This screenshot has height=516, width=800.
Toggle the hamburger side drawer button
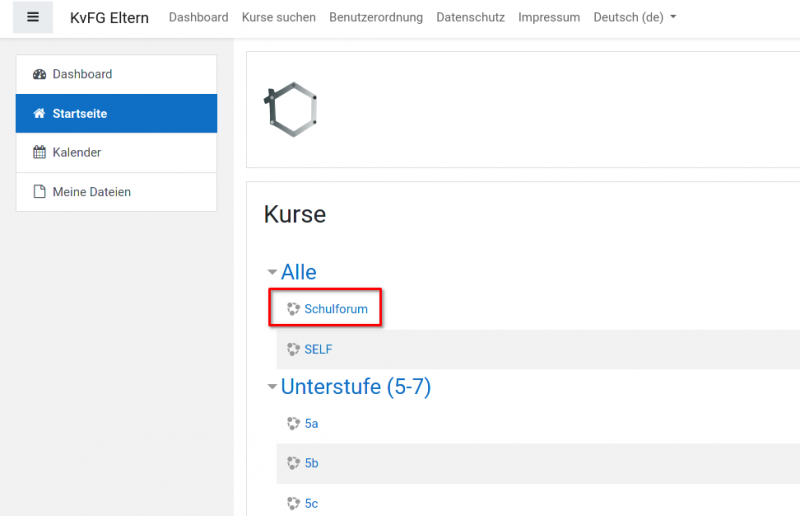[x=33, y=17]
